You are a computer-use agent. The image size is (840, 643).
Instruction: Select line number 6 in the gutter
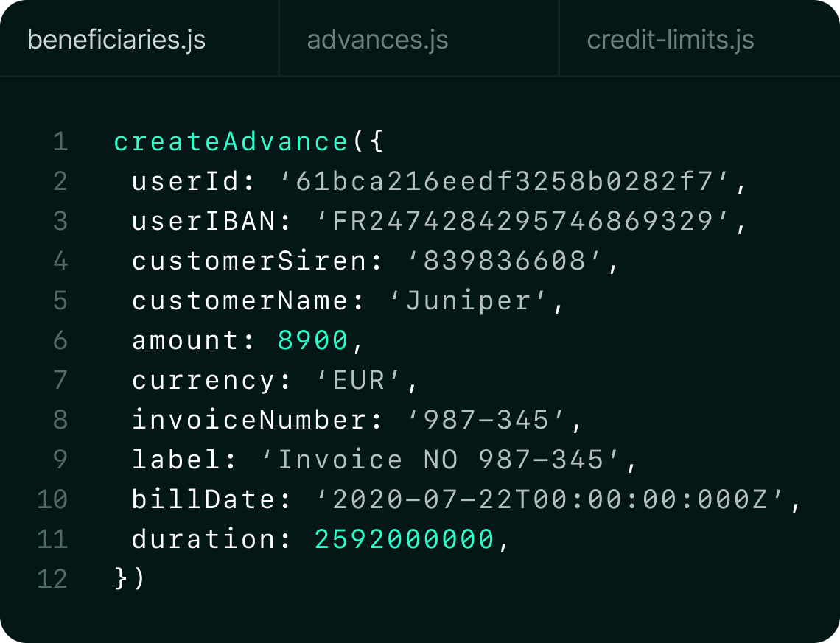[x=60, y=340]
